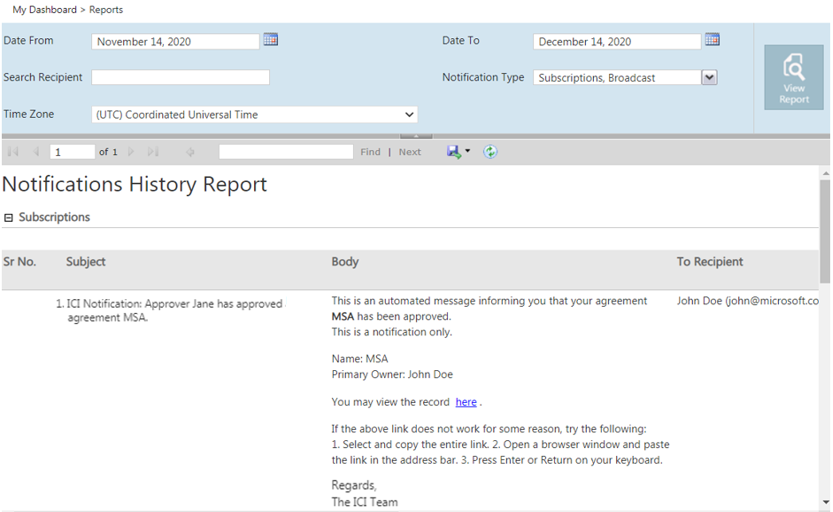Click the Search Recipient input field
This screenshot has width=833, height=512.
pos(180,77)
